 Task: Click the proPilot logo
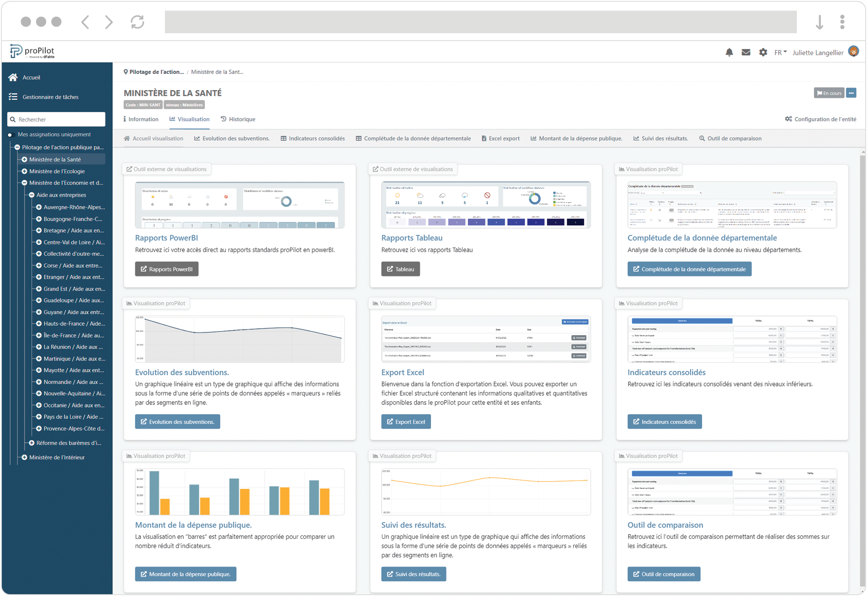[32, 52]
